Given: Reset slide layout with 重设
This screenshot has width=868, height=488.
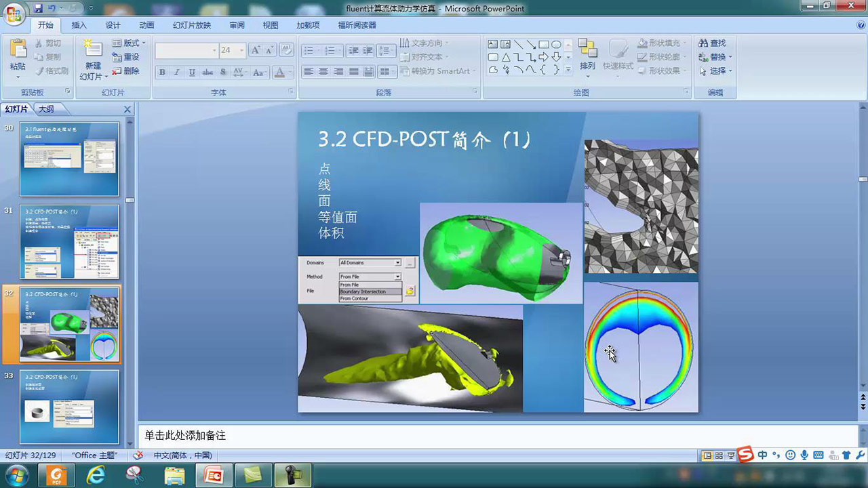Looking at the screenshot, I should (126, 57).
